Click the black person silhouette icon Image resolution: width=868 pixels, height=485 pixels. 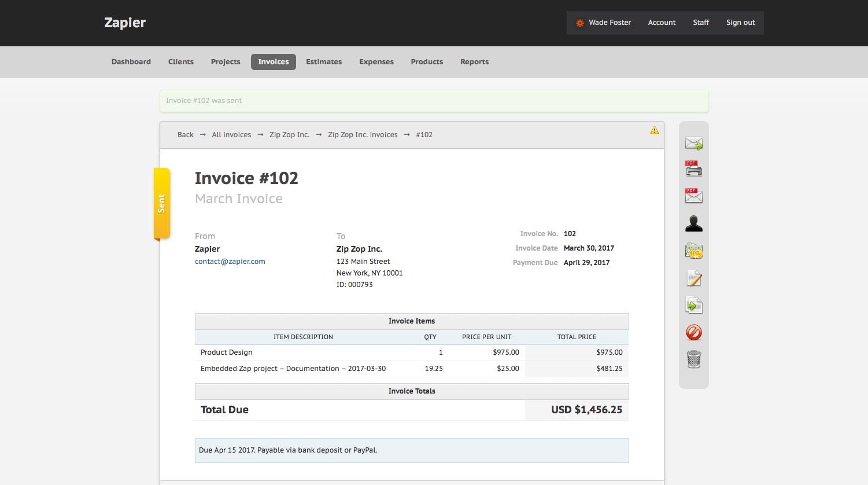(693, 223)
